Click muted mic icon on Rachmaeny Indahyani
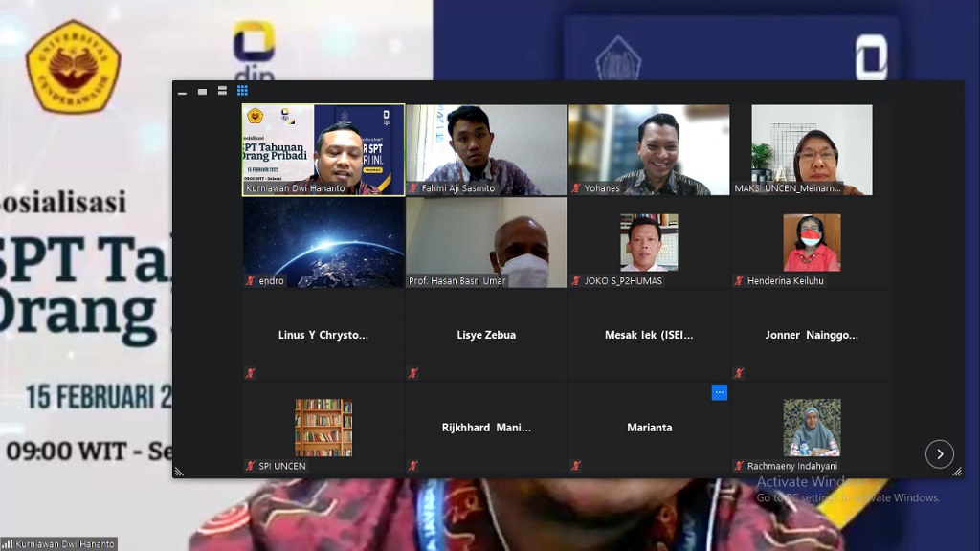 click(739, 466)
